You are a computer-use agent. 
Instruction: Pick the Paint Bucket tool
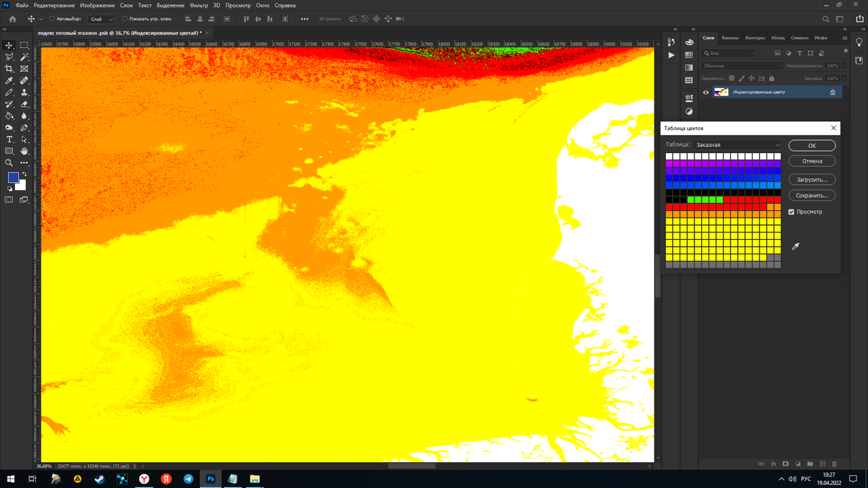pos(9,116)
